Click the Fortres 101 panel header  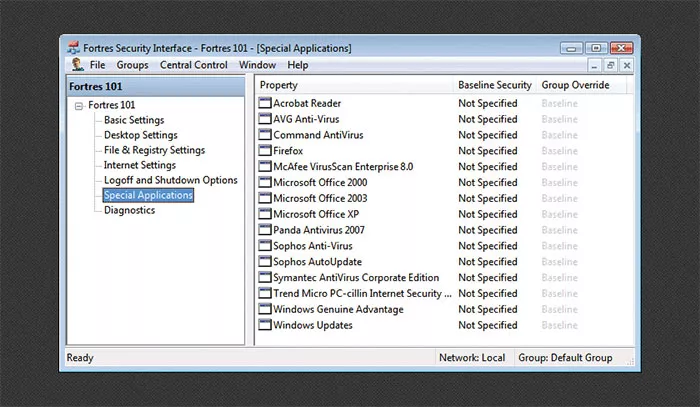point(155,86)
